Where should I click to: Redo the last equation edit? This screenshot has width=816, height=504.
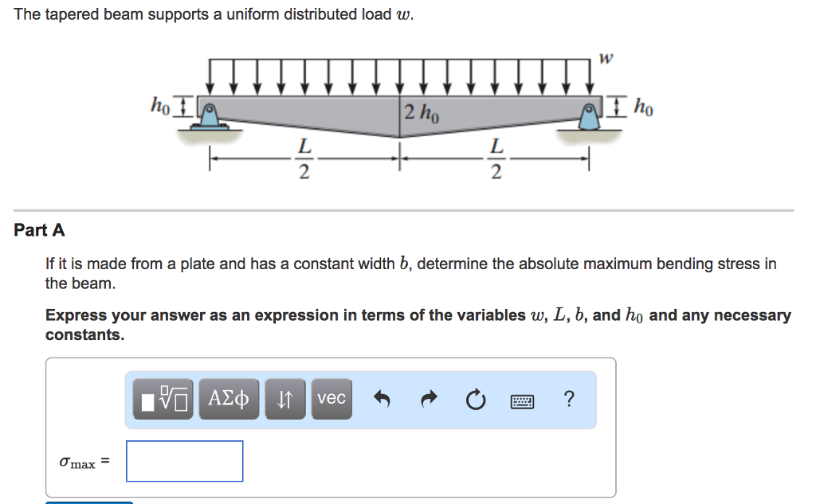pyautogui.click(x=428, y=400)
